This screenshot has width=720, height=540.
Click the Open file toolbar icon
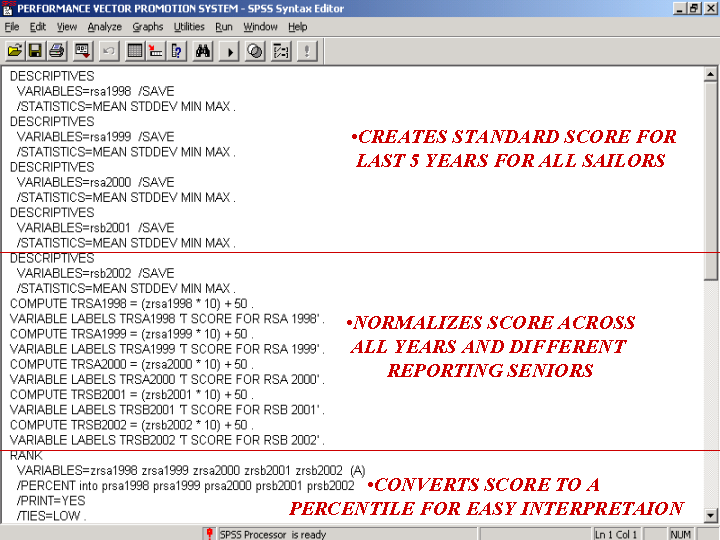[x=15, y=51]
